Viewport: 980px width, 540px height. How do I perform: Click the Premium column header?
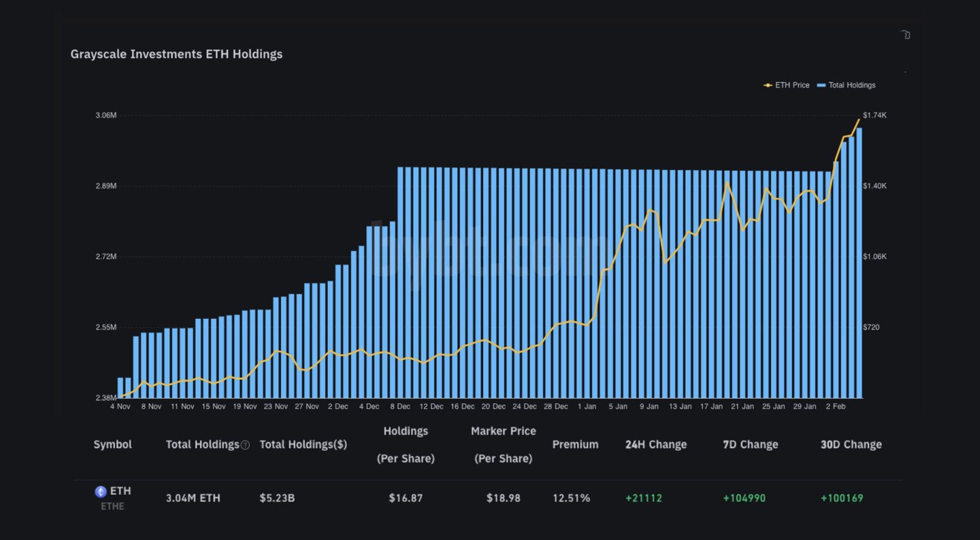(x=575, y=444)
